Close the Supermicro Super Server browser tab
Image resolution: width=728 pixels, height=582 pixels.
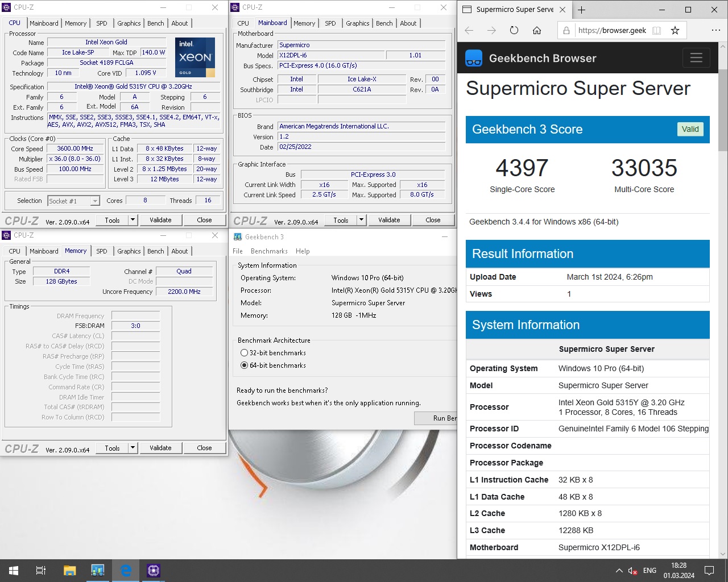click(562, 10)
